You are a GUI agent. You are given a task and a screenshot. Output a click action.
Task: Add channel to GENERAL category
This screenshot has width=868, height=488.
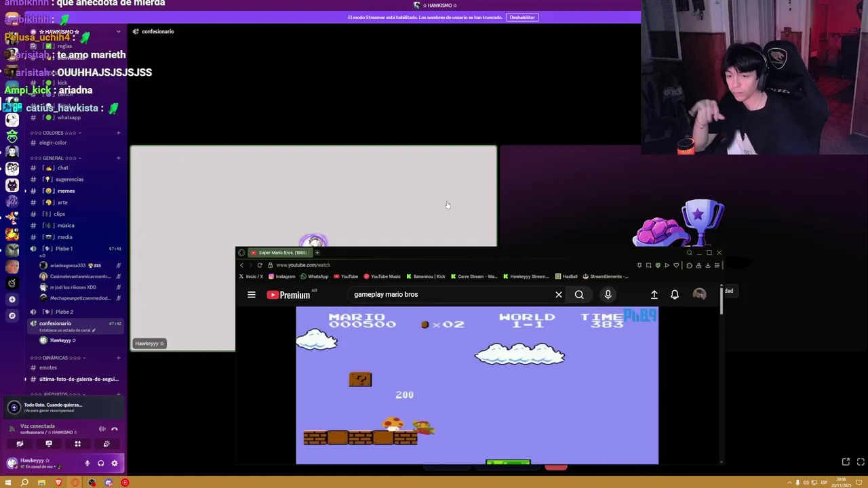click(x=118, y=159)
